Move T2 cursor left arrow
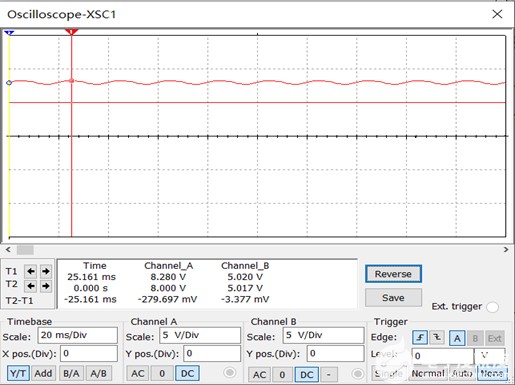Screen dimensions: 515x385 [31, 286]
